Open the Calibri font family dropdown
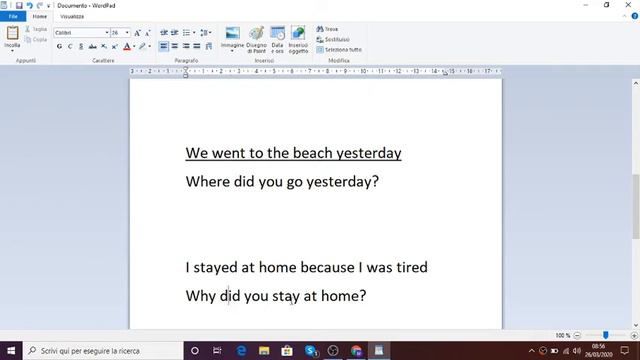The height and width of the screenshot is (360, 640). [x=107, y=33]
